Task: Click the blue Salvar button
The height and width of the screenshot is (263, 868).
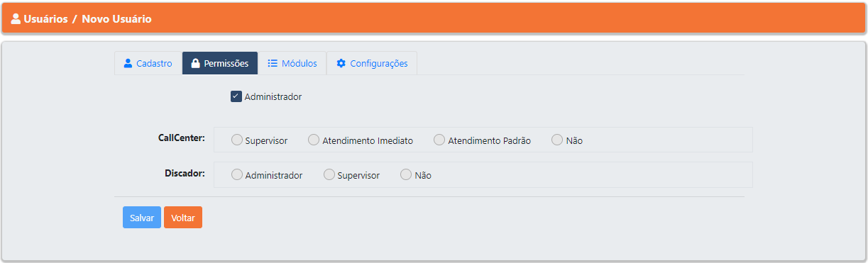Action: tap(142, 218)
